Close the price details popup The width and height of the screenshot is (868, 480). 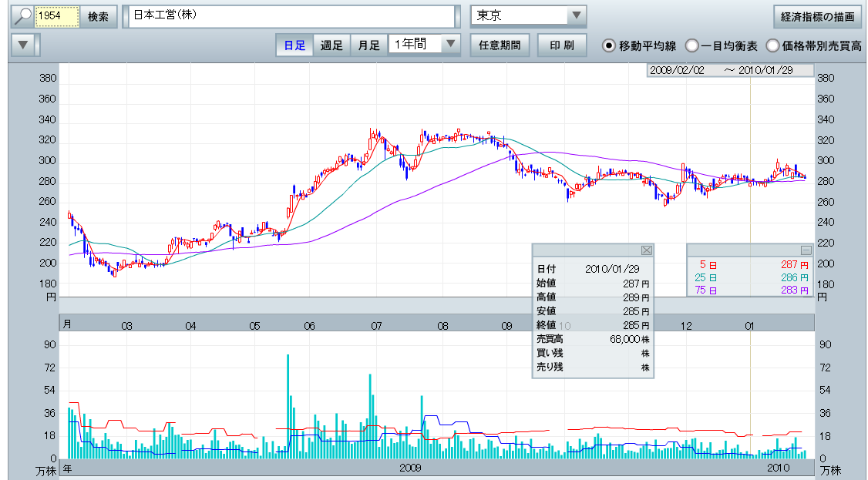click(647, 250)
